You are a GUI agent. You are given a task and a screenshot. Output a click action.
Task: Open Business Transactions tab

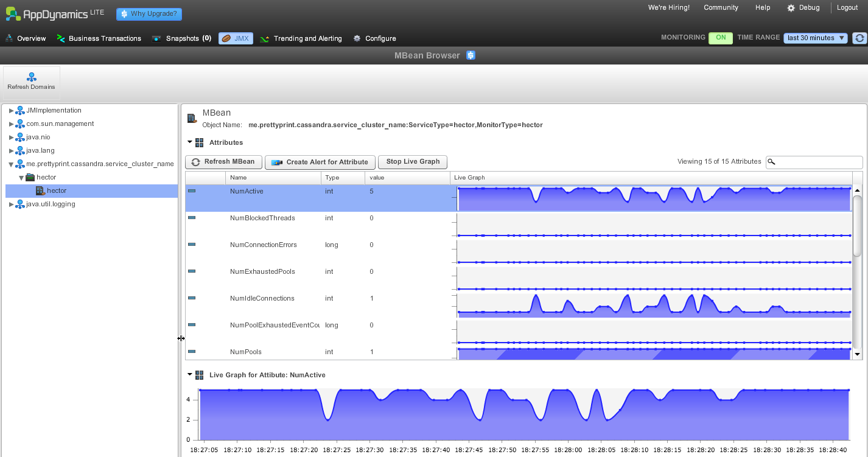click(x=99, y=38)
